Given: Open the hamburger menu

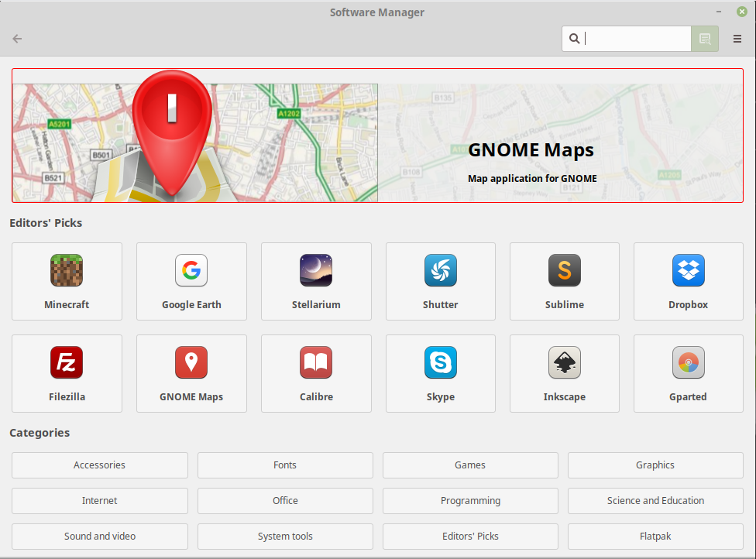Looking at the screenshot, I should 737,39.
